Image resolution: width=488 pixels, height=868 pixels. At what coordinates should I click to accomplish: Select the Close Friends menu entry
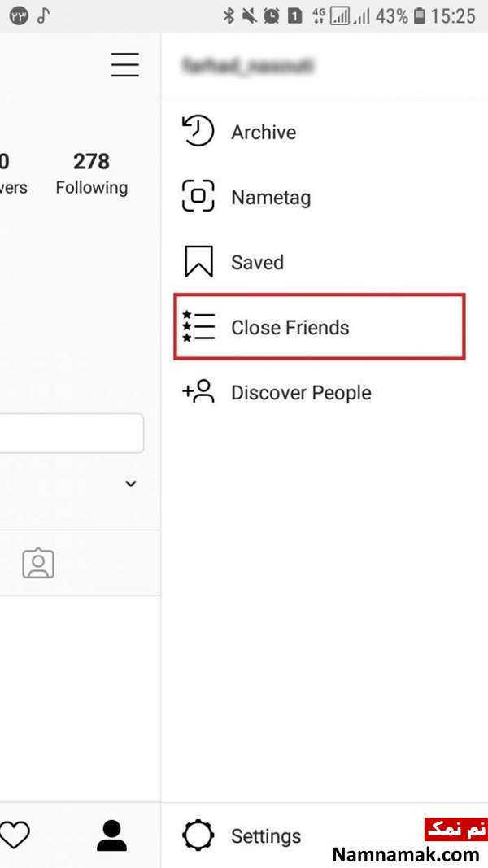[320, 326]
